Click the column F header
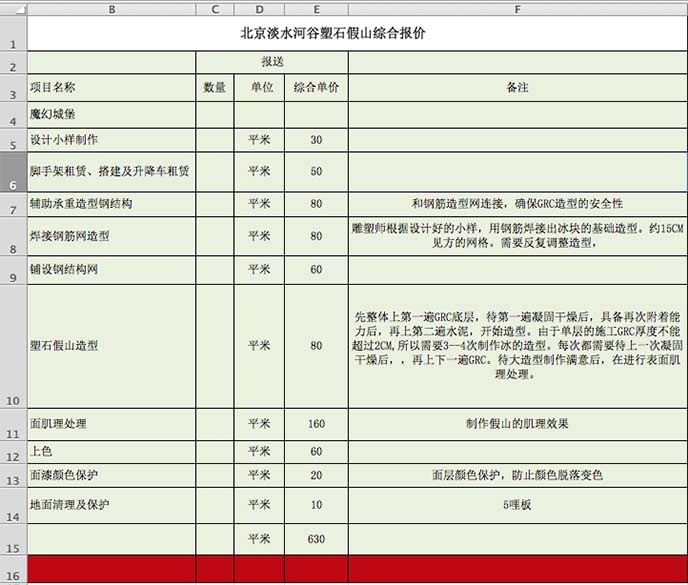This screenshot has height=585, width=688. (x=517, y=9)
